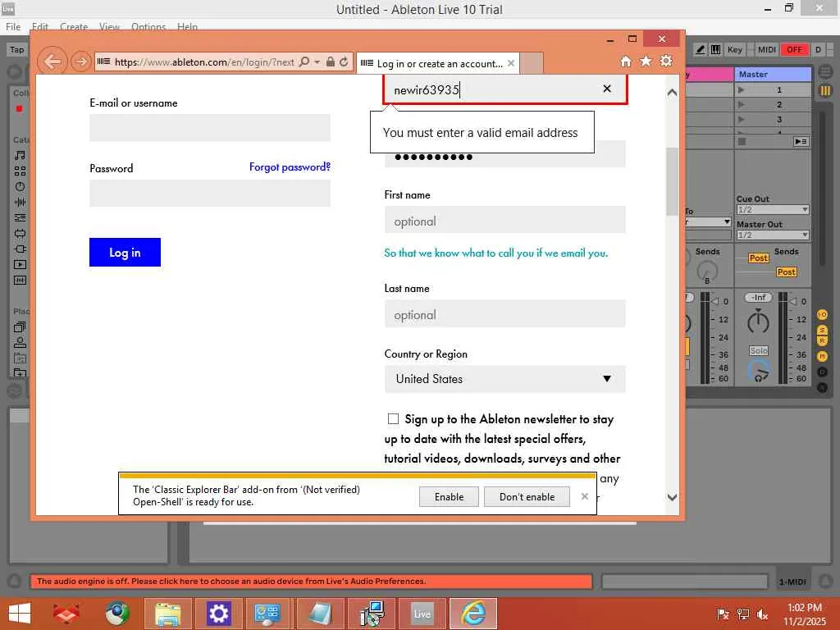Image resolution: width=840 pixels, height=630 pixels.
Task: Open MIDI Effects category in Ableton browser
Action: pos(20,217)
